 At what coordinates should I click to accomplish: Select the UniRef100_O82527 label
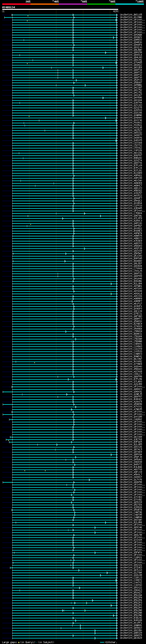[131, 130]
